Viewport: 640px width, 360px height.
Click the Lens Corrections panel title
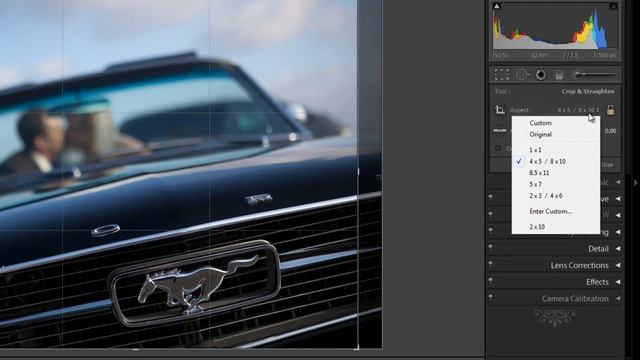(x=579, y=265)
